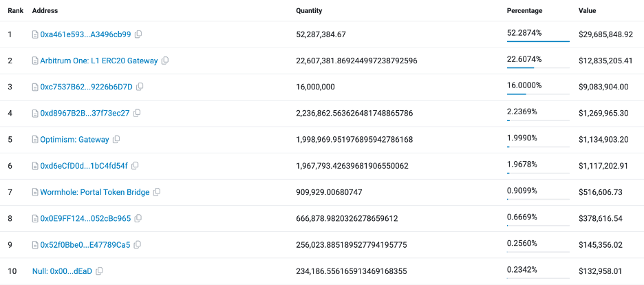The width and height of the screenshot is (644, 285).
Task: Copy the Wormhole: Portal Token Bridge address
Action: 157,193
